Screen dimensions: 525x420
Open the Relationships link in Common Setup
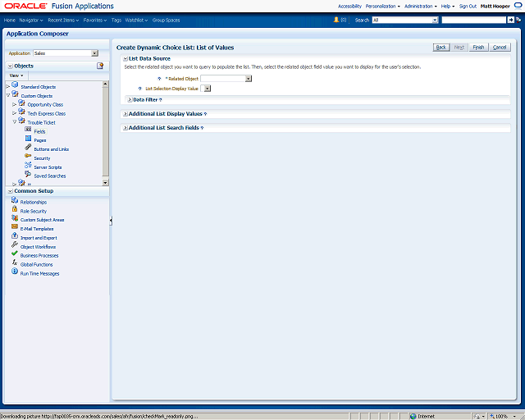pyautogui.click(x=34, y=203)
